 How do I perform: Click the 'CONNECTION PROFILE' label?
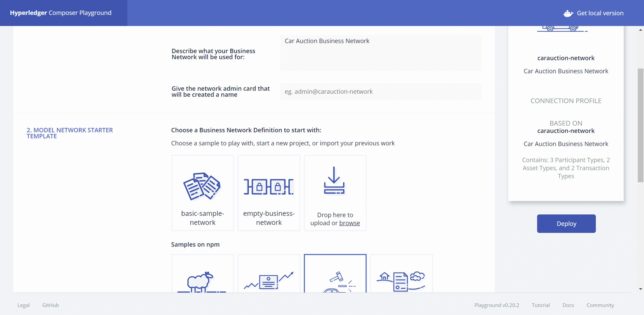(x=566, y=101)
